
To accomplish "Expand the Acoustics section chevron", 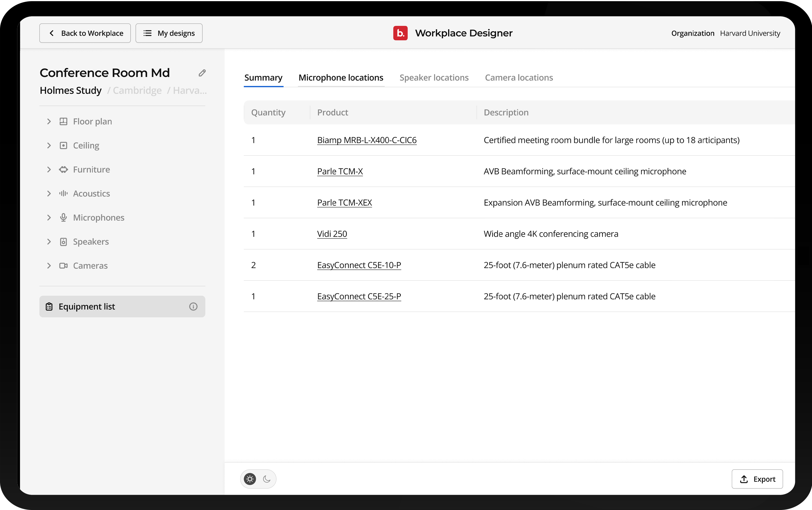I will click(49, 194).
